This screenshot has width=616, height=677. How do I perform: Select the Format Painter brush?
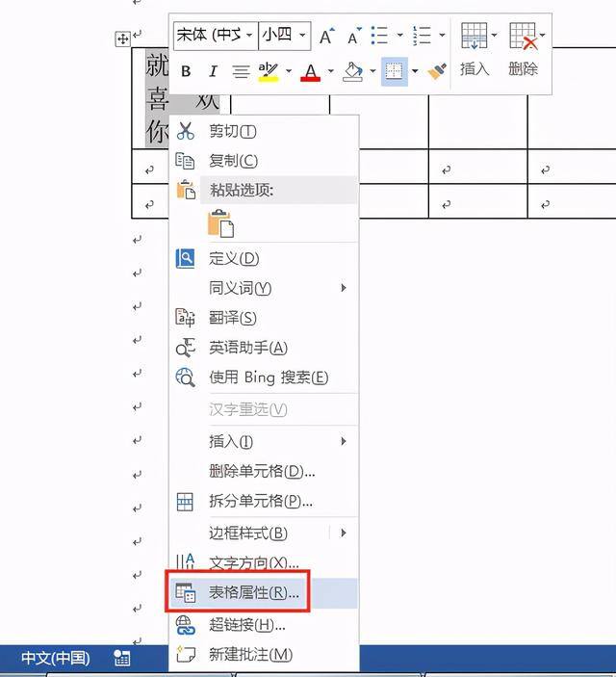[x=436, y=71]
